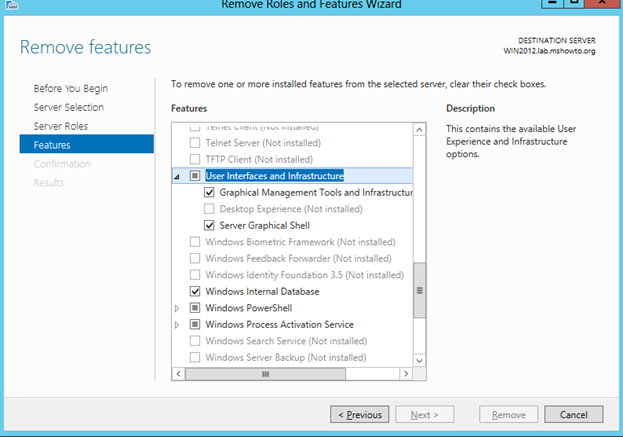Go to Before You Begin step
This screenshot has width=623, height=437.
(71, 89)
